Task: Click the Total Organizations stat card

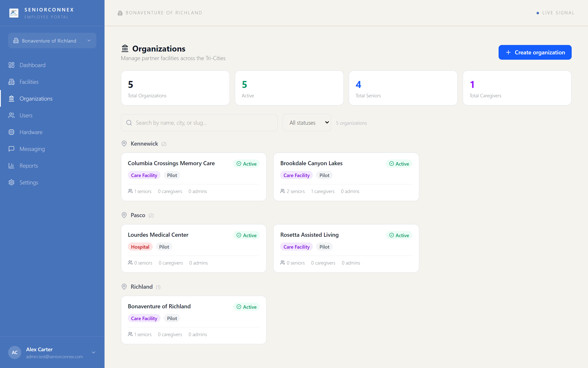Action: (175, 88)
